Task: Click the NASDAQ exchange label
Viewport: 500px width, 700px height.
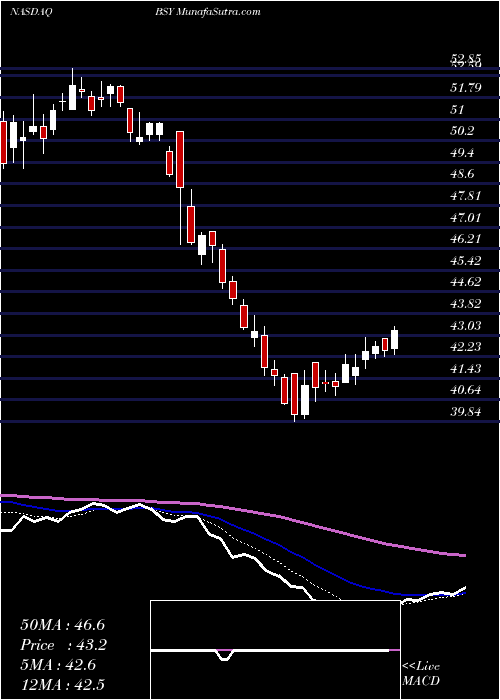Action: tap(29, 12)
